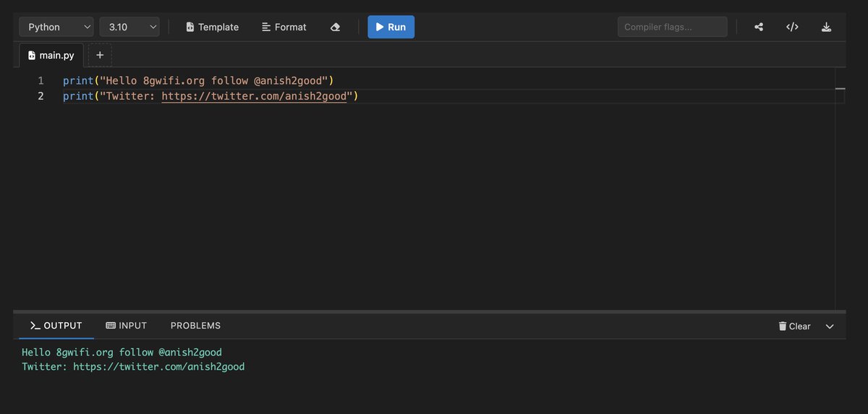Switch to the OUTPUT tab
Screen dimensions: 868x414
coord(56,326)
